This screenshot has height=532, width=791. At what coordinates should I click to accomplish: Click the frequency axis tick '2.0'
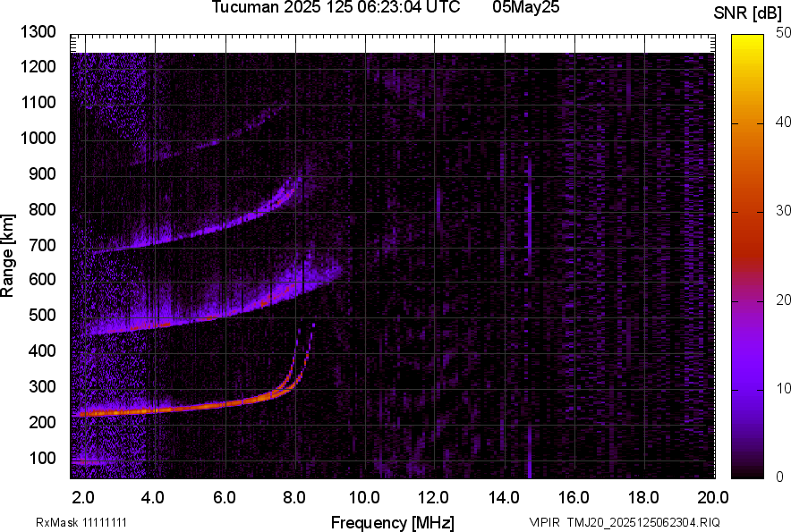83,498
